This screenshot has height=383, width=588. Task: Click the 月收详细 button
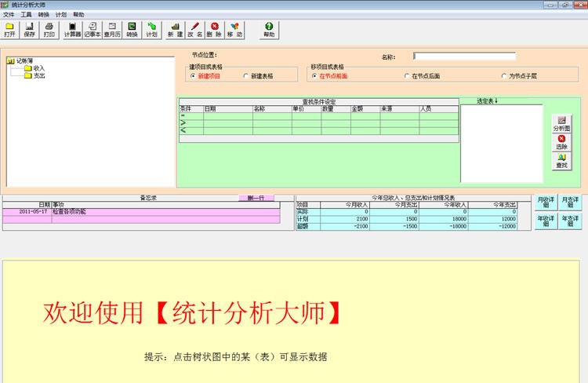(x=546, y=202)
